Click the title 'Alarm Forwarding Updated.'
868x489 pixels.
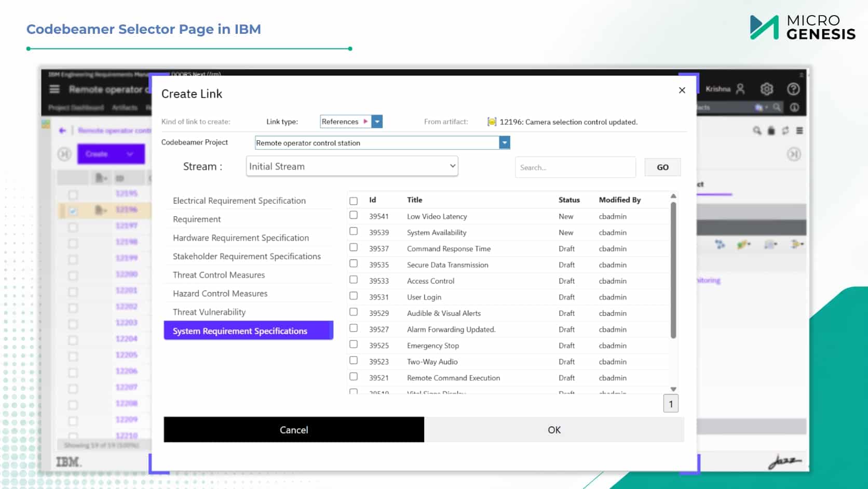point(451,329)
